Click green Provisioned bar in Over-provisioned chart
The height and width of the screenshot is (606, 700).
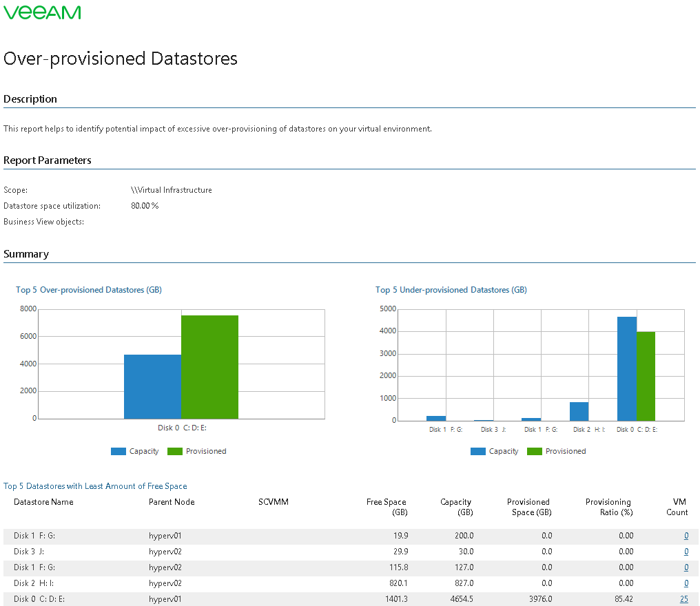point(209,367)
